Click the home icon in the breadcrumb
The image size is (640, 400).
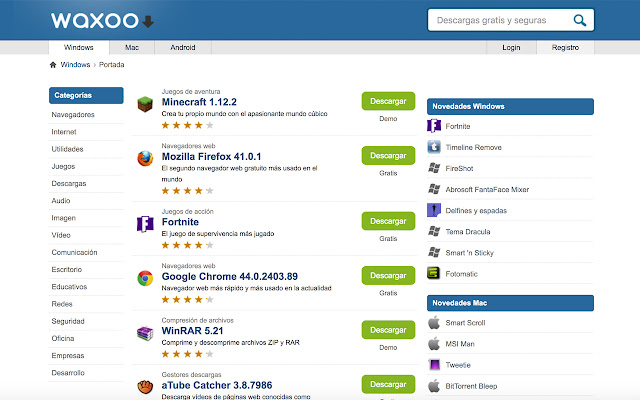(x=53, y=64)
